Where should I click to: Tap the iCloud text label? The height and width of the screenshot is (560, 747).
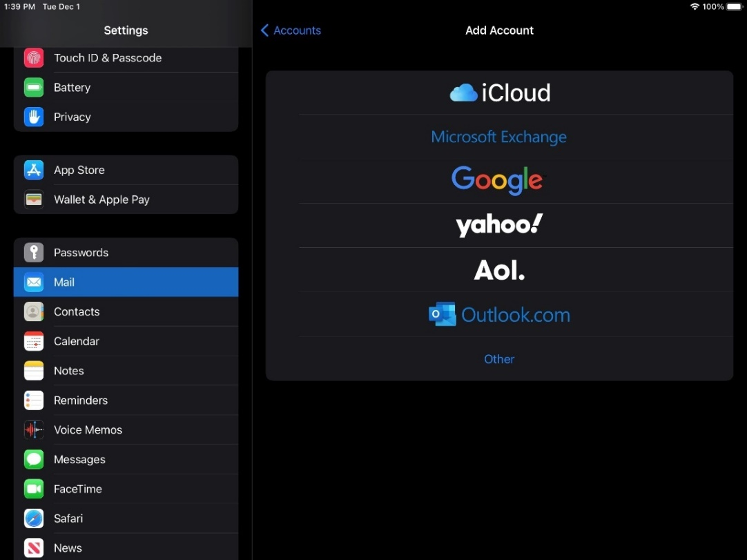[516, 93]
